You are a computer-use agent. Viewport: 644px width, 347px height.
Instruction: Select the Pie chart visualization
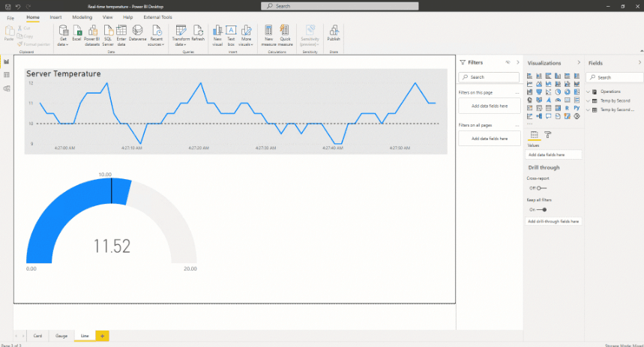(559, 92)
